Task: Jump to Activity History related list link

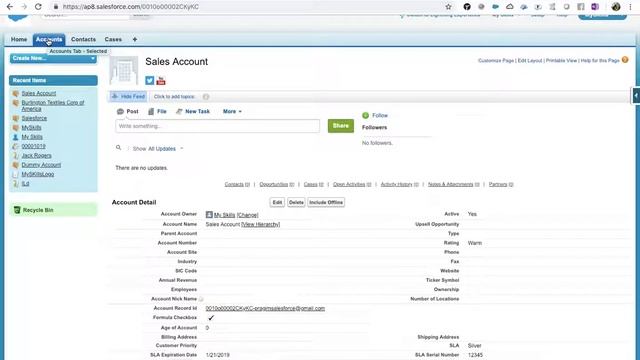Action: [x=400, y=184]
